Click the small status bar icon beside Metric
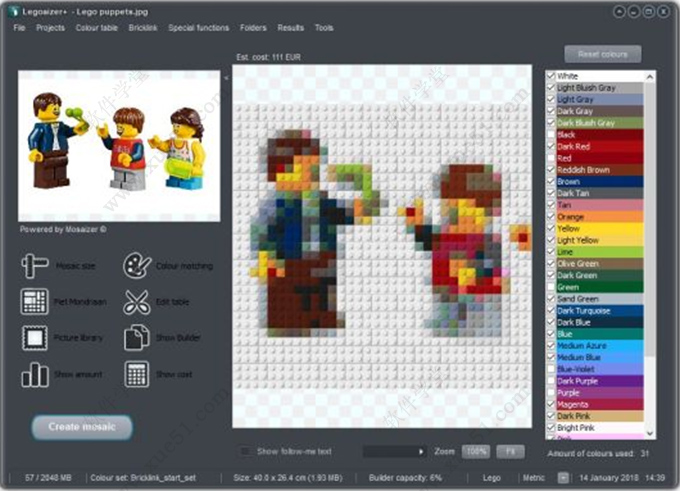Image resolution: width=680 pixels, height=491 pixels. 563,478
